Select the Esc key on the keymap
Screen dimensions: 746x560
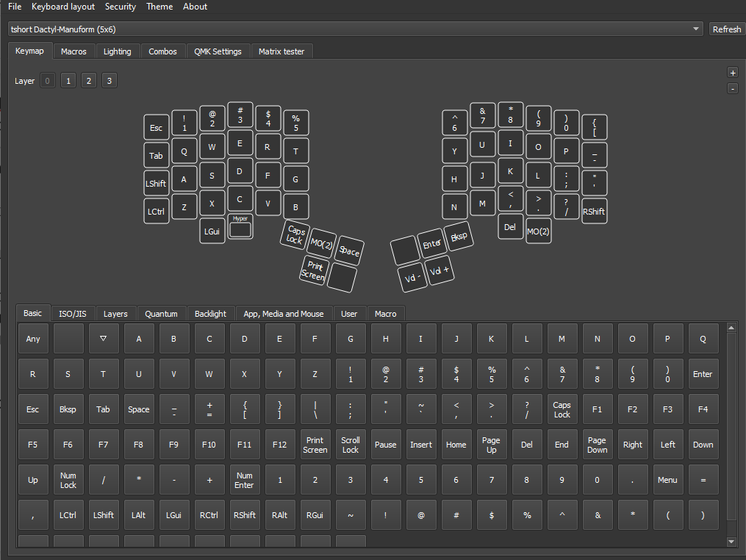[156, 128]
